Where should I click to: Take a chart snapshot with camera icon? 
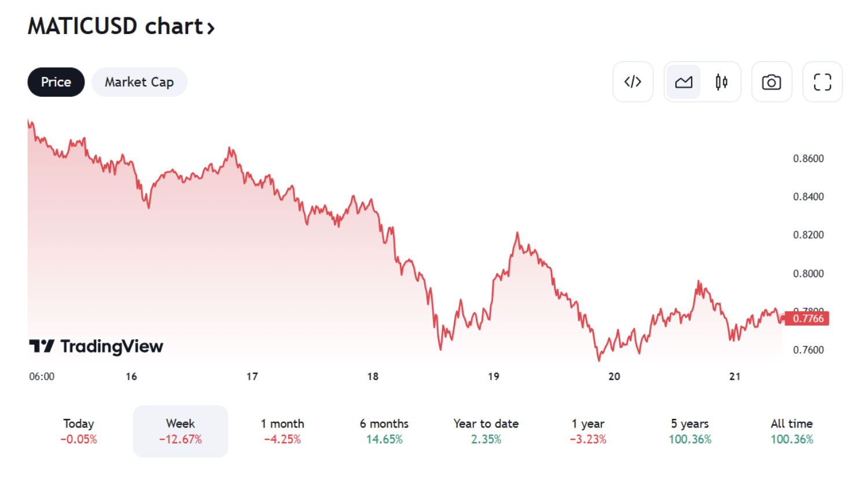click(771, 82)
